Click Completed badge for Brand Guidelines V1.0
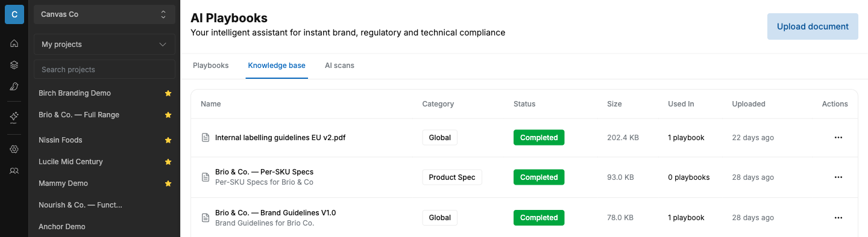Screen dimensions: 868x237 click(x=539, y=218)
